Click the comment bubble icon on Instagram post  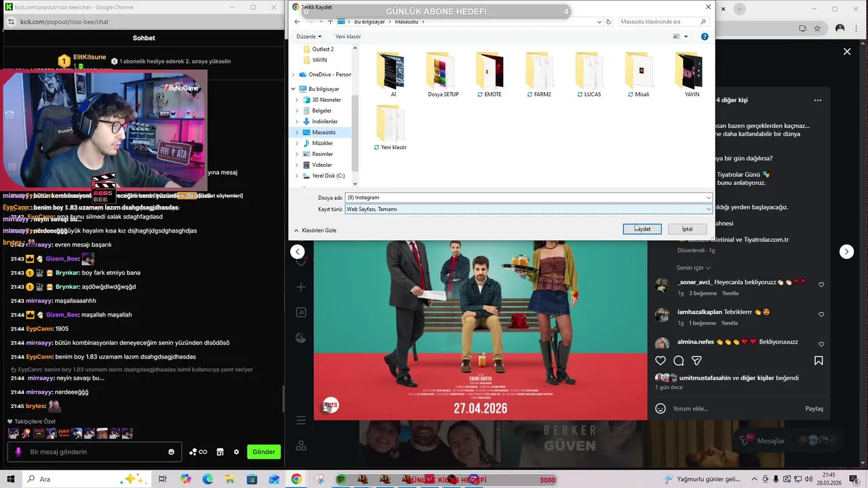click(x=679, y=361)
